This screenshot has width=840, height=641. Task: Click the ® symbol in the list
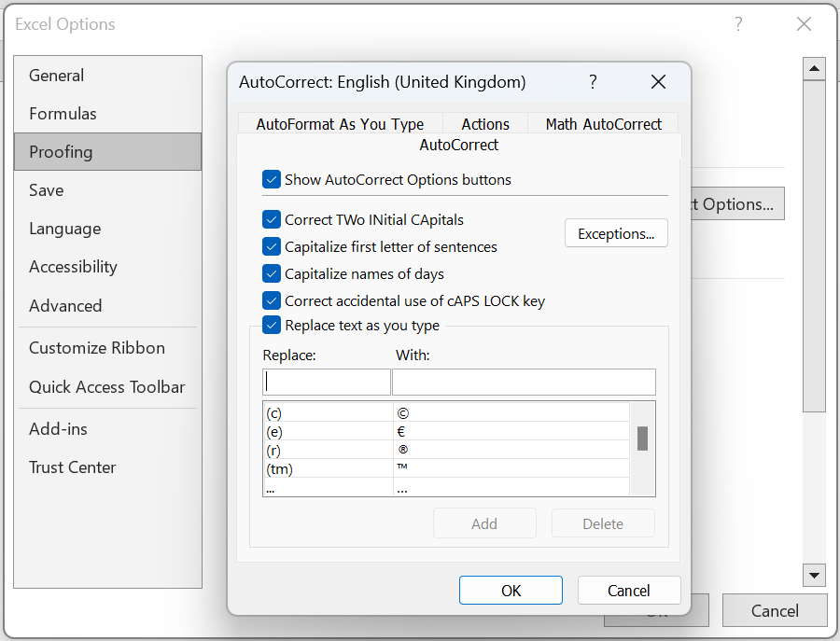coord(403,450)
